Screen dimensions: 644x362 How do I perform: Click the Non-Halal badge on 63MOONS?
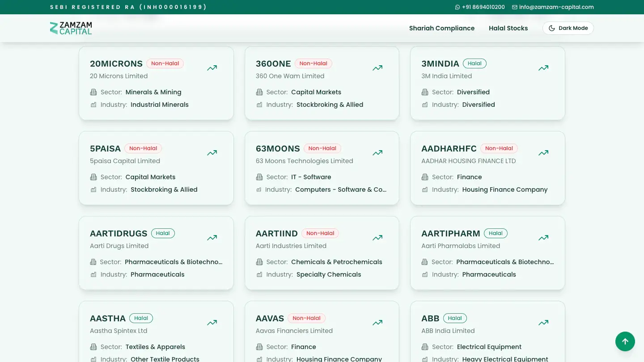pyautogui.click(x=322, y=148)
